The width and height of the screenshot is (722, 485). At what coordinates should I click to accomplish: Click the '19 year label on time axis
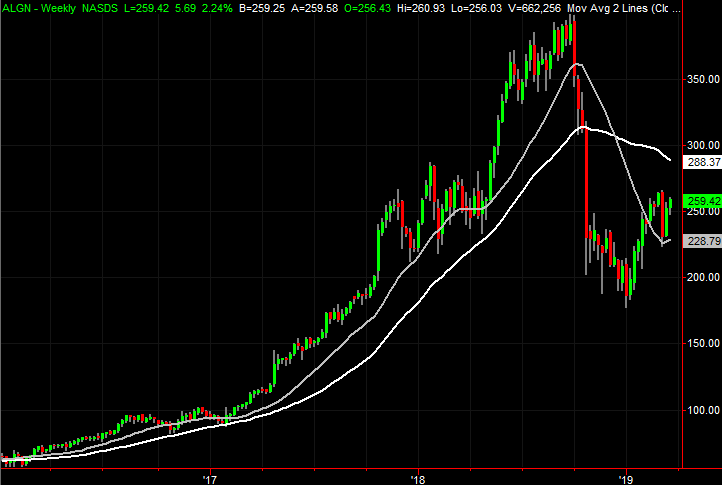click(x=626, y=479)
